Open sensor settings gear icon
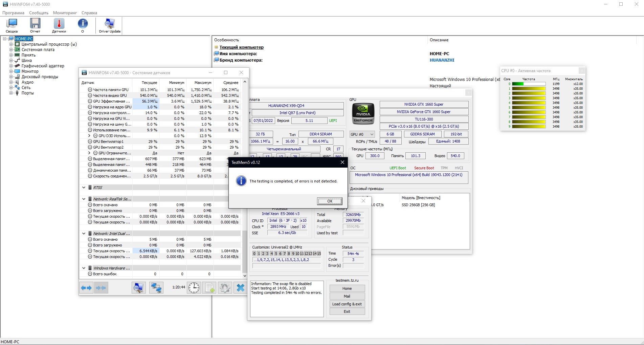The width and height of the screenshot is (644, 345). point(225,288)
